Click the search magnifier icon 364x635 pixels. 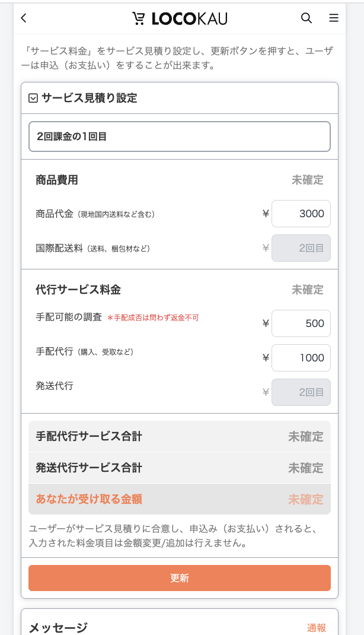click(x=306, y=18)
